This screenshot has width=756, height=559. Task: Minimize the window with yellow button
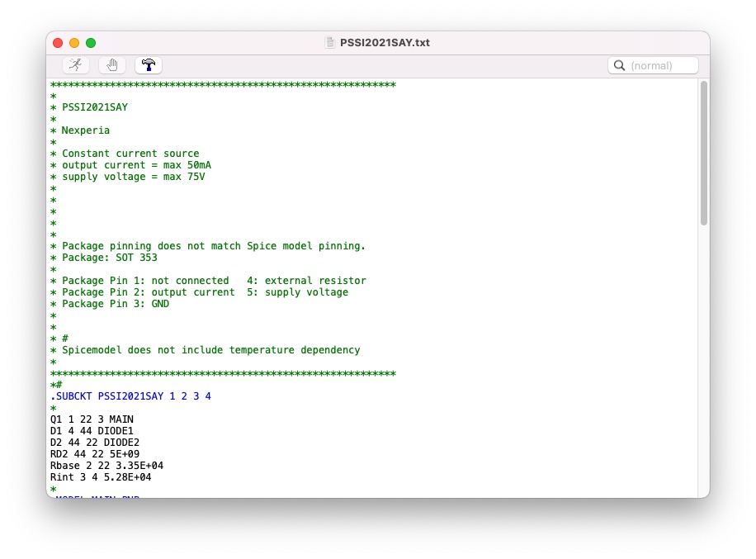tap(74, 43)
